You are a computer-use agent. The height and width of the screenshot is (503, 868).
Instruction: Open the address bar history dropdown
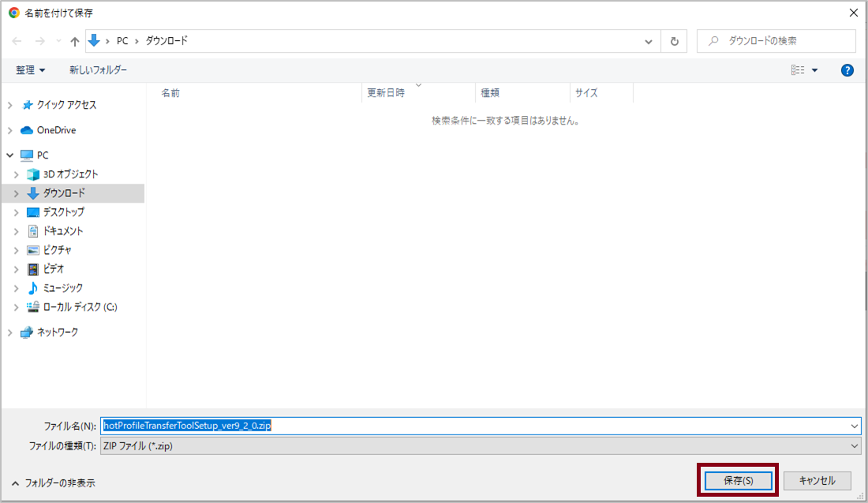click(x=649, y=41)
